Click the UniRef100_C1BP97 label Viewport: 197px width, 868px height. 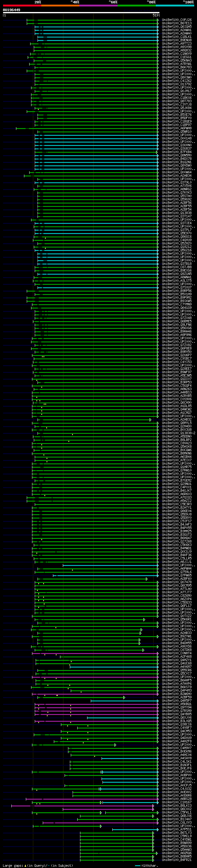coord(176,125)
